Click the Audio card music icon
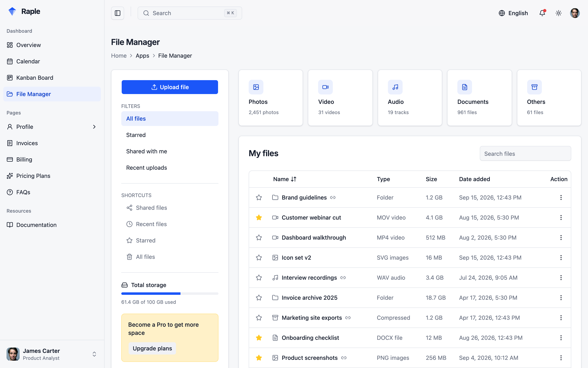 pos(395,87)
